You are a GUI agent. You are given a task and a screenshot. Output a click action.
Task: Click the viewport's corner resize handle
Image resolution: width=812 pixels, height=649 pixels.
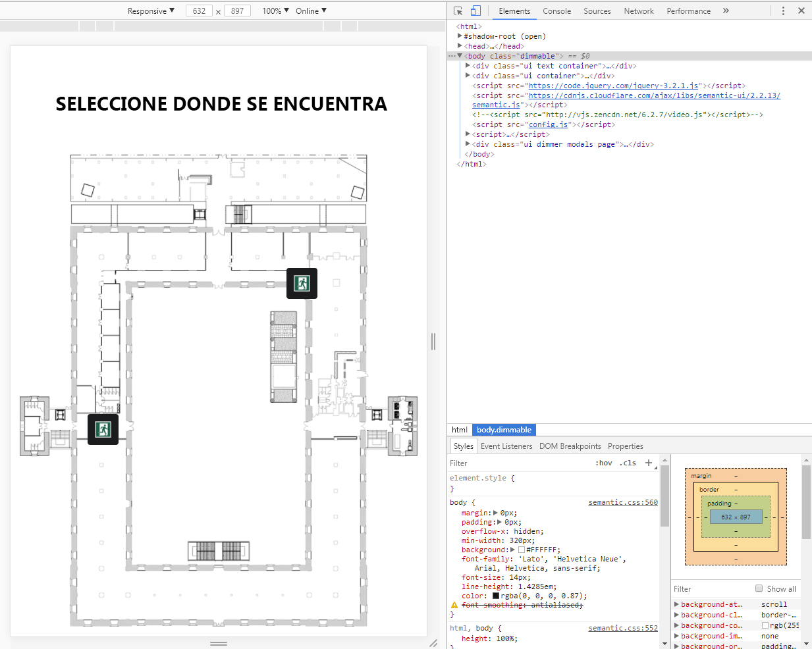click(433, 643)
